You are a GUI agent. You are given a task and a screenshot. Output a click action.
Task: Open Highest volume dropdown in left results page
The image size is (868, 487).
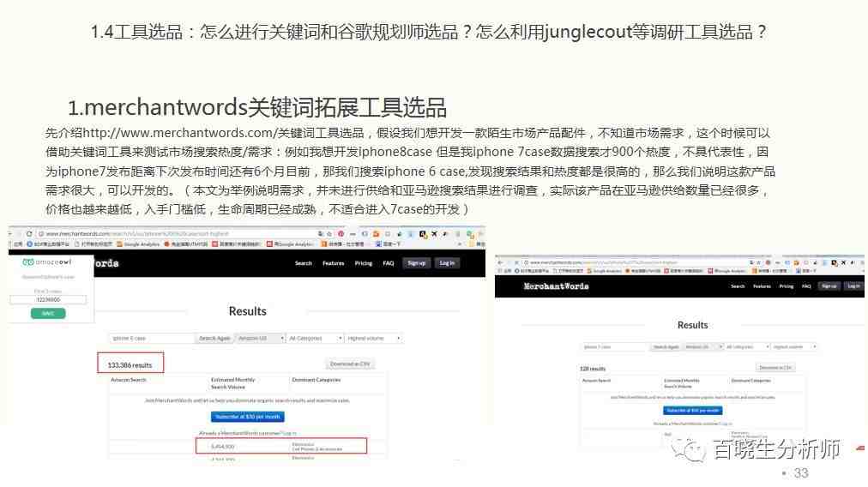point(374,338)
